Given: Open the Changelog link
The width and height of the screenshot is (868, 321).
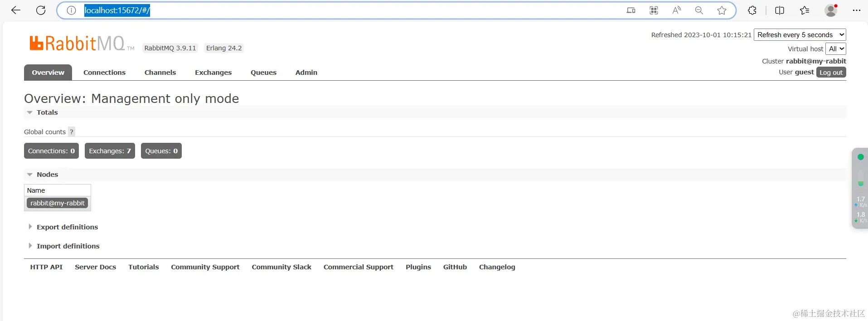Looking at the screenshot, I should (x=497, y=267).
